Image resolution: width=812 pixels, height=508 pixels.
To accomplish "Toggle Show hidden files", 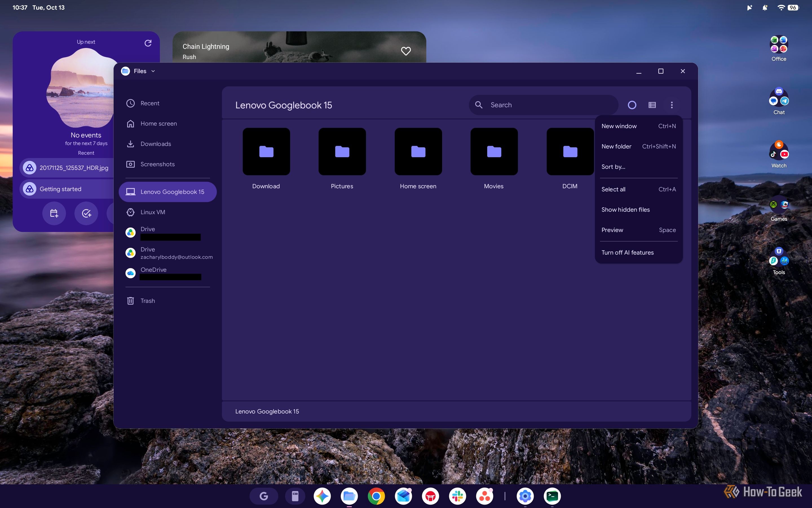I will [639, 210].
